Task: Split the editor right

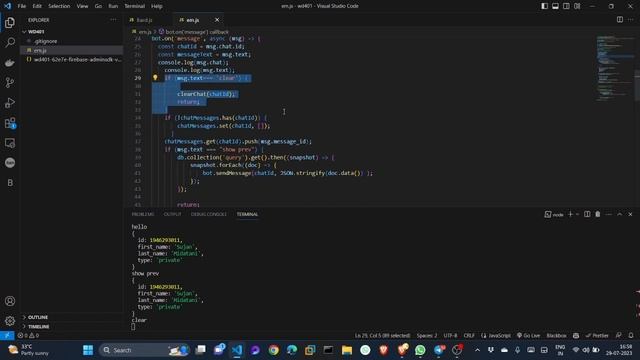Action: (x=620, y=20)
